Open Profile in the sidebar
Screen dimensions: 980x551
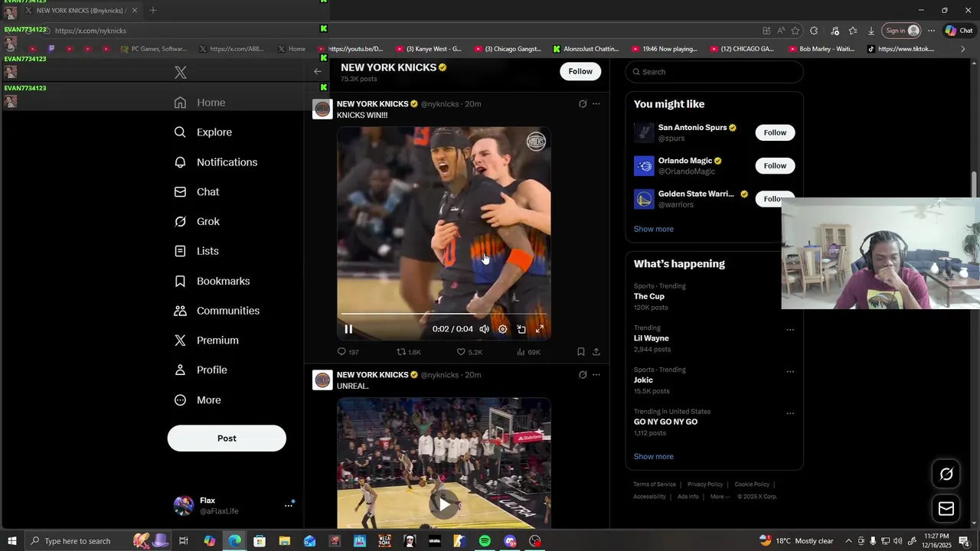pyautogui.click(x=201, y=370)
